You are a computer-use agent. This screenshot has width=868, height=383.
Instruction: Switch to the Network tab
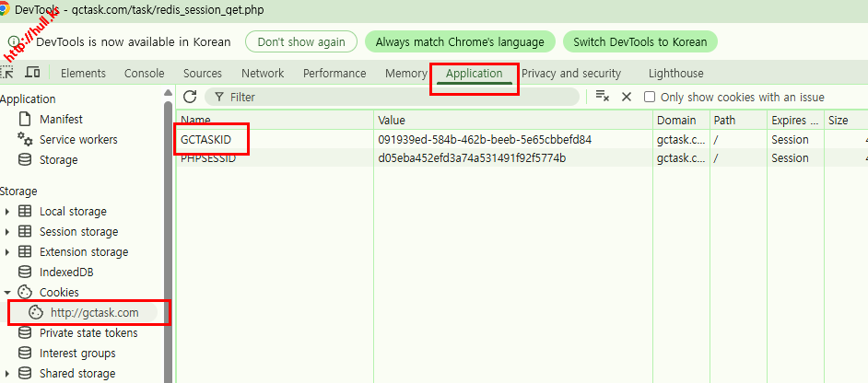[263, 74]
